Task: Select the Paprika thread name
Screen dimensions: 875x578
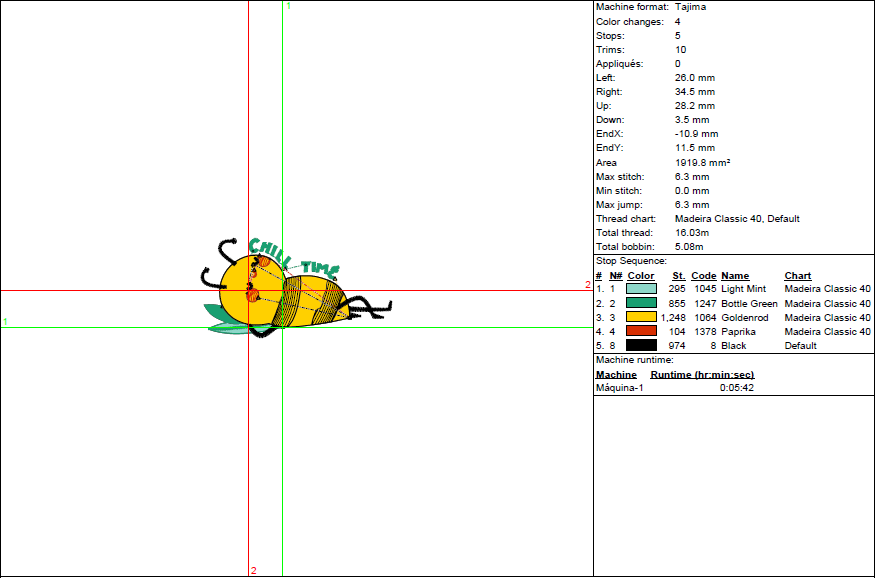Action: (x=738, y=331)
